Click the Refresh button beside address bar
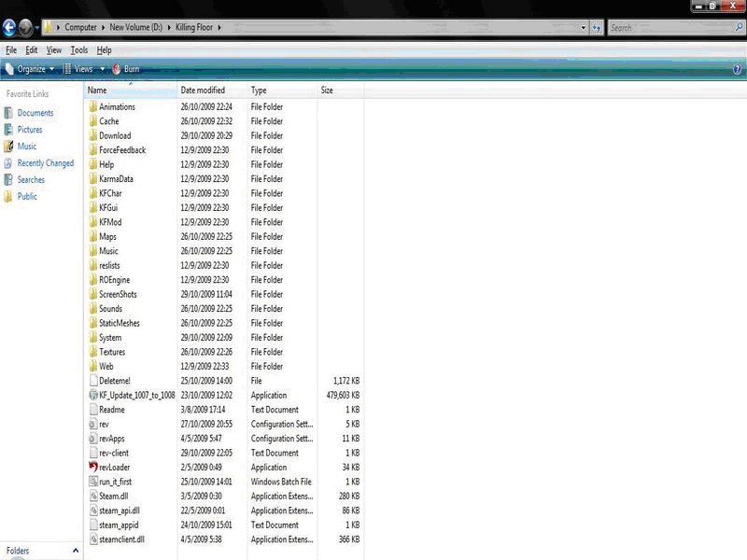 click(597, 28)
